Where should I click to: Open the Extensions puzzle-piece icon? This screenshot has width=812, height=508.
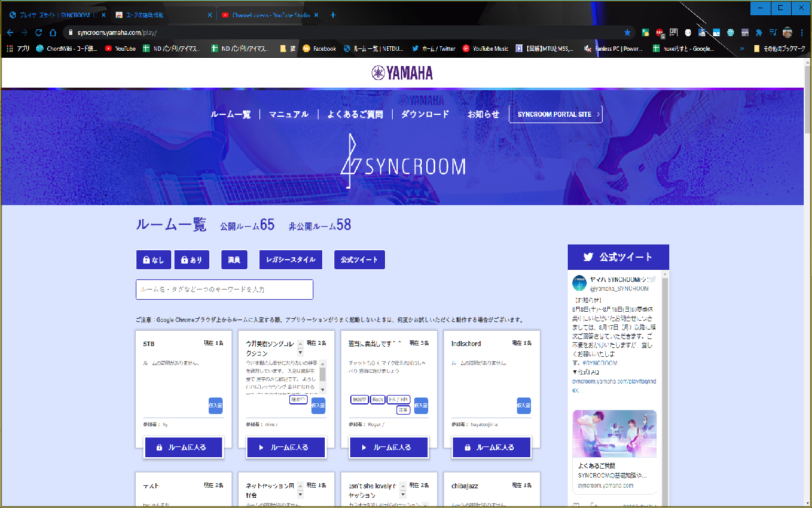(x=759, y=32)
